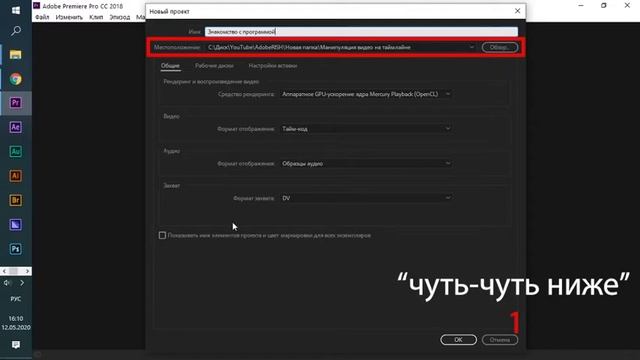Switch to Premiere Pro taskbar icon
Image resolution: width=640 pixels, height=360 pixels.
click(16, 103)
